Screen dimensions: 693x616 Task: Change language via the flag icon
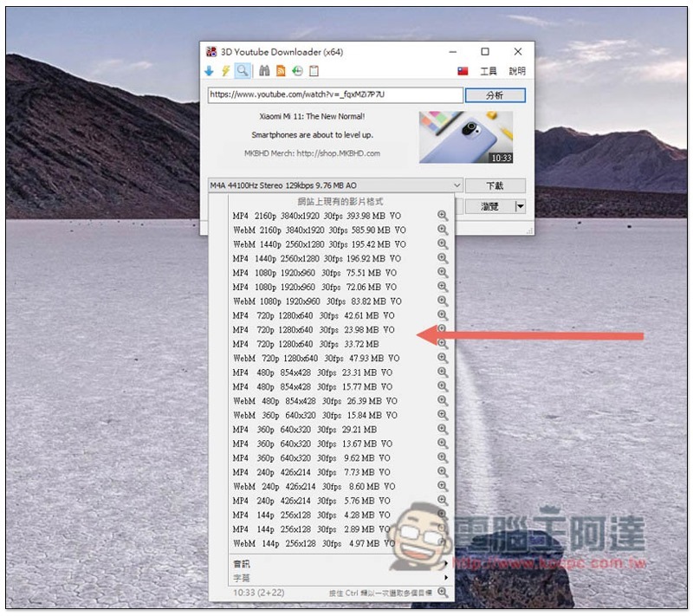coord(463,71)
